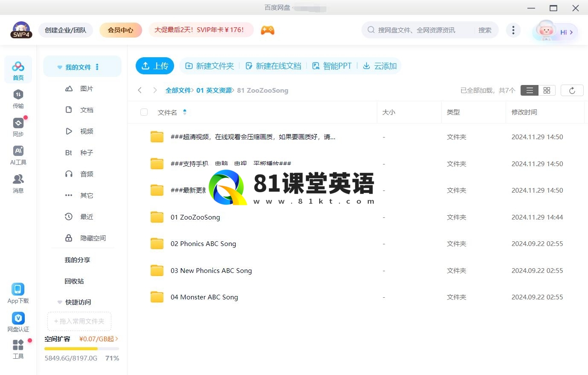Click 空间扩容 ¥0.07/GB起 link

pos(81,339)
